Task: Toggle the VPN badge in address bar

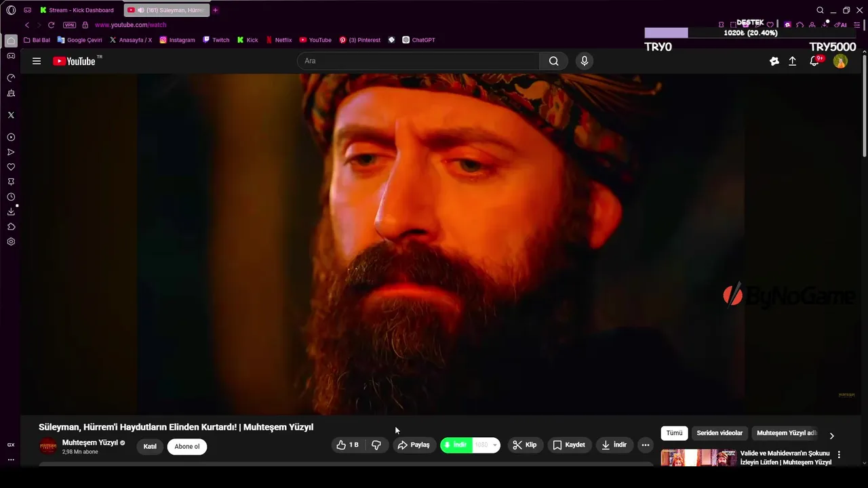Action: 69,25
